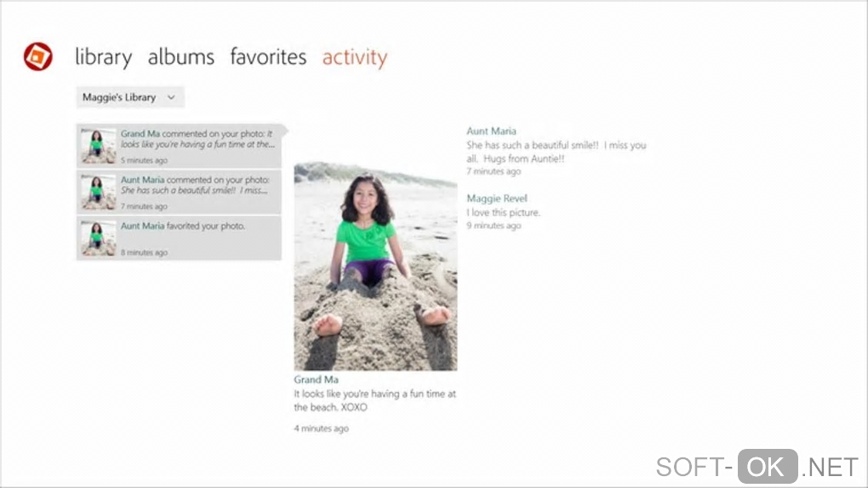Screen dimensions: 868x488
Task: Select the activity tab
Action: click(355, 57)
